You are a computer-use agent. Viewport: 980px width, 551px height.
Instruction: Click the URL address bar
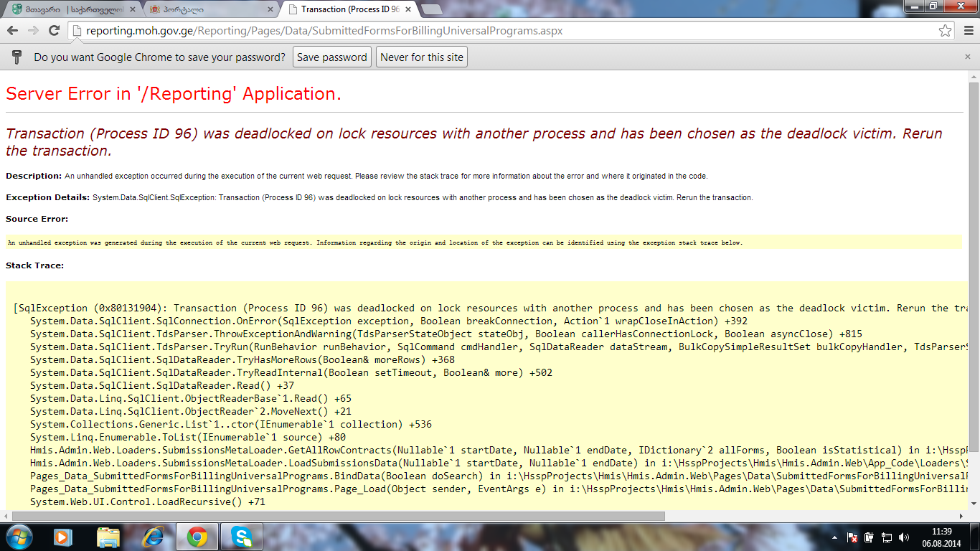(502, 31)
